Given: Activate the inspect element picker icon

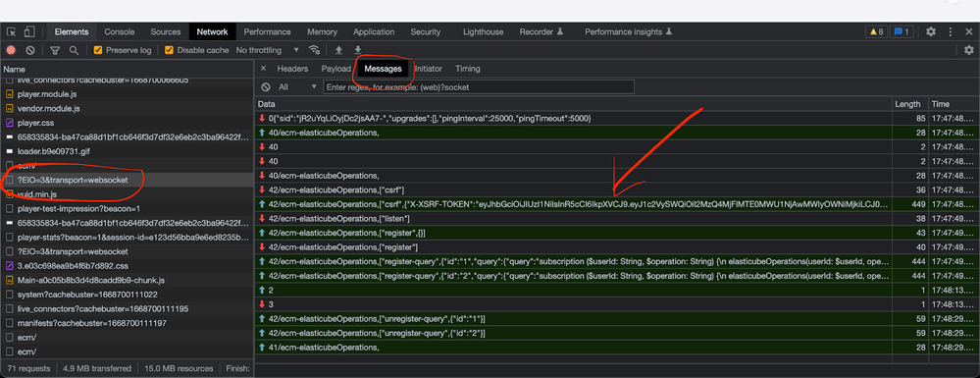Looking at the screenshot, I should click(11, 31).
